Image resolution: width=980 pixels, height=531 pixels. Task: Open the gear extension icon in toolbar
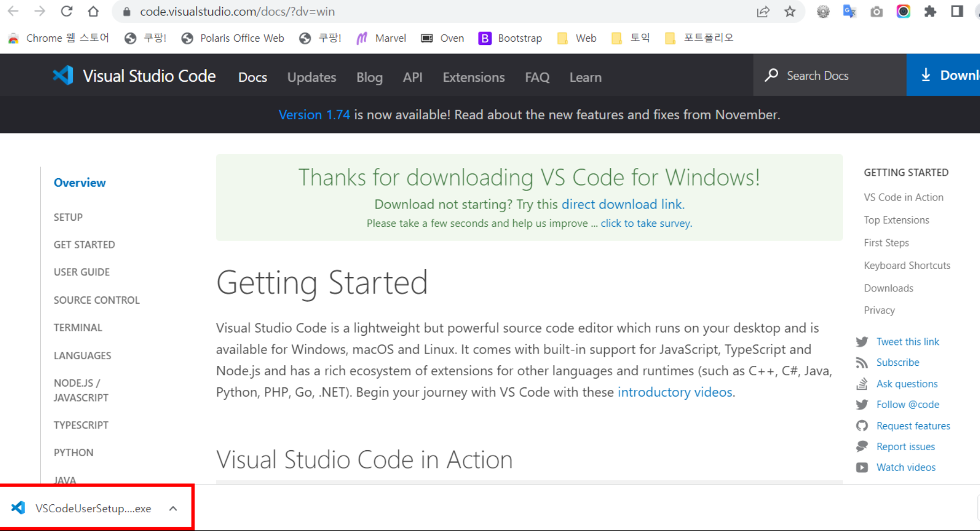[x=823, y=11]
